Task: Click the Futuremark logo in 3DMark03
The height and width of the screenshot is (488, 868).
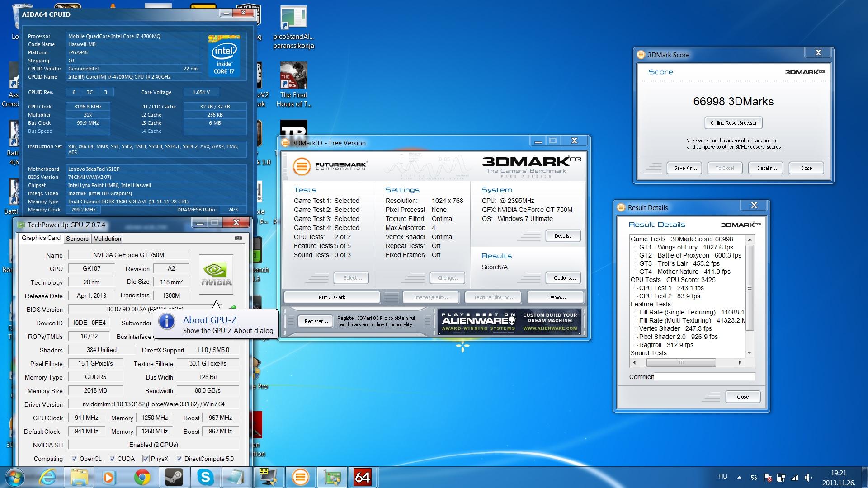Action: point(330,166)
